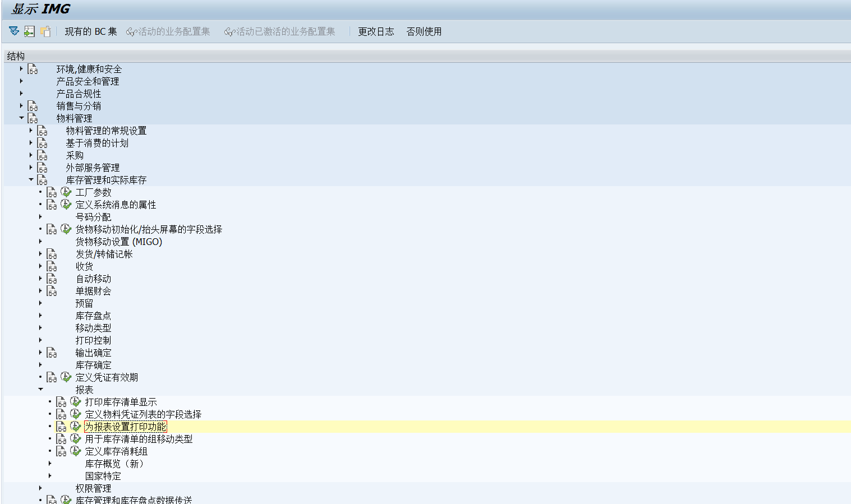The image size is (851, 504).
Task: Execute IMG activity icon beside 定义系统消息的属性
Action: pyautogui.click(x=66, y=204)
